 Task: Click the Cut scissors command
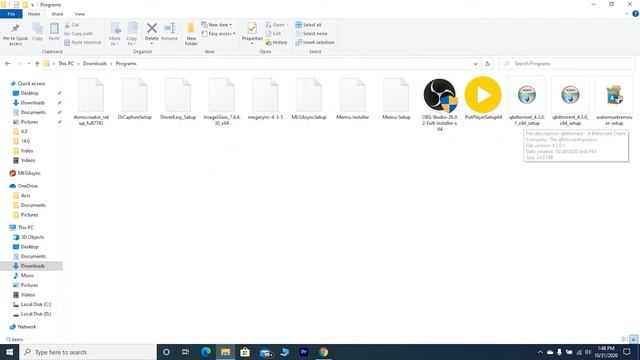[71, 25]
